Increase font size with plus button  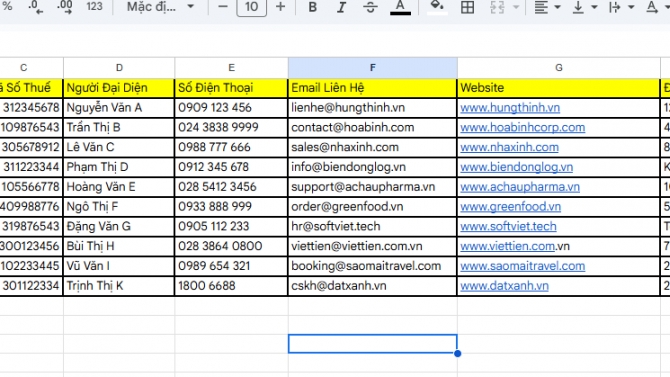pyautogui.click(x=280, y=6)
